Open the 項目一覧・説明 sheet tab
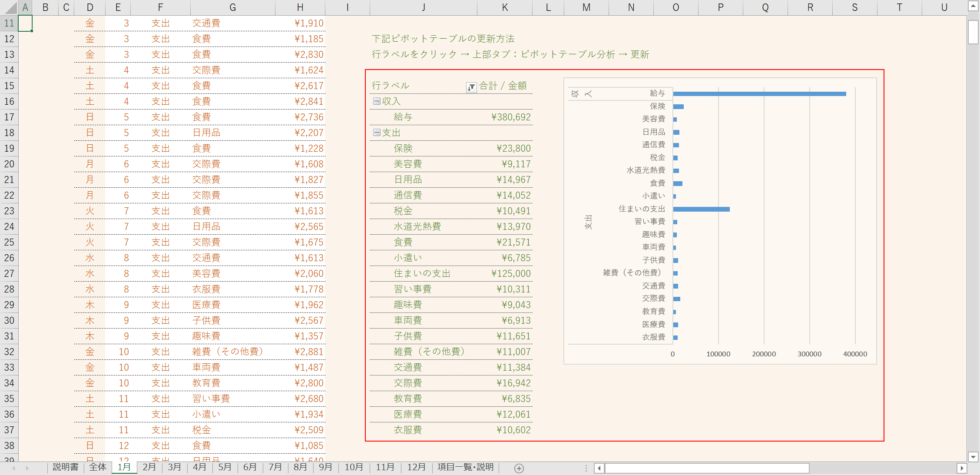The height and width of the screenshot is (475, 980). (x=465, y=467)
